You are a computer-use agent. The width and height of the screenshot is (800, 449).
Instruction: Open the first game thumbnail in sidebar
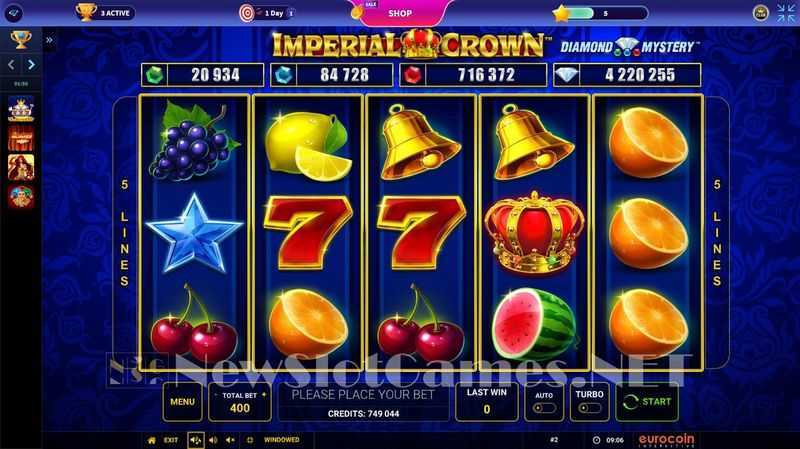(x=21, y=108)
